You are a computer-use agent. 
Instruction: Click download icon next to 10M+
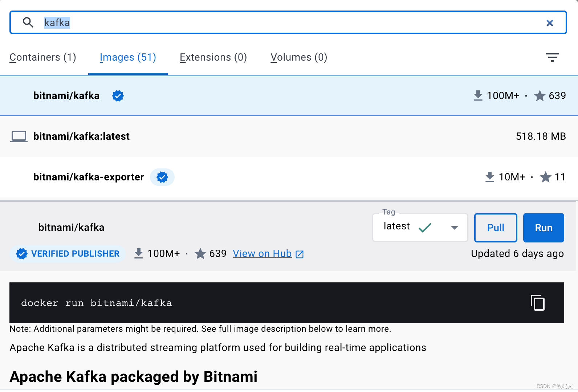(490, 177)
